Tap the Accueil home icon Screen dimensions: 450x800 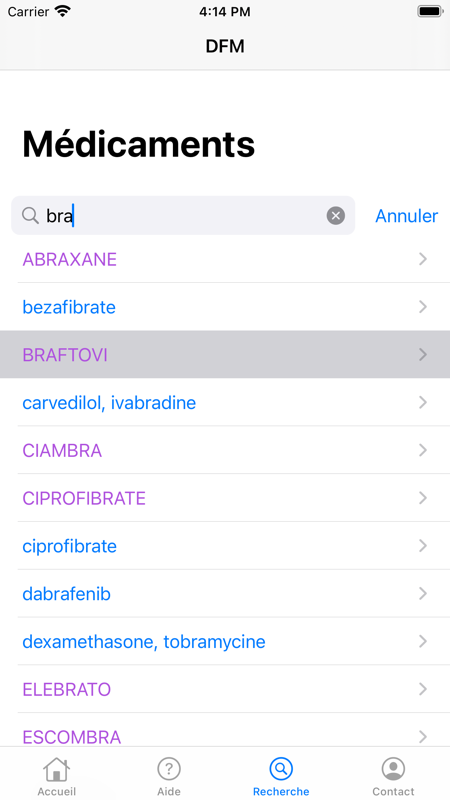[x=56, y=769]
